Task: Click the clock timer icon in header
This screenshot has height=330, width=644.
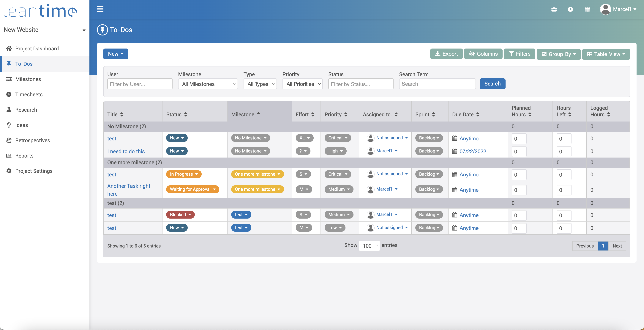Action: pyautogui.click(x=570, y=9)
